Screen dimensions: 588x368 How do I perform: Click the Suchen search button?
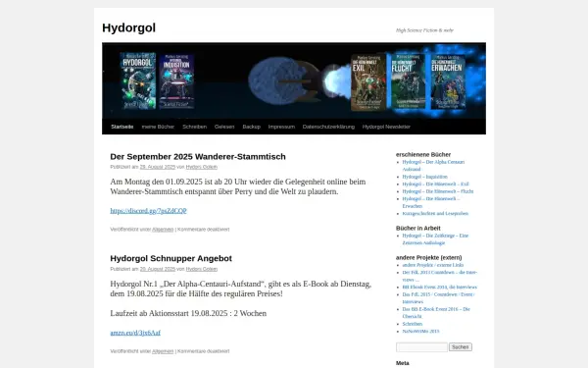pyautogui.click(x=461, y=347)
